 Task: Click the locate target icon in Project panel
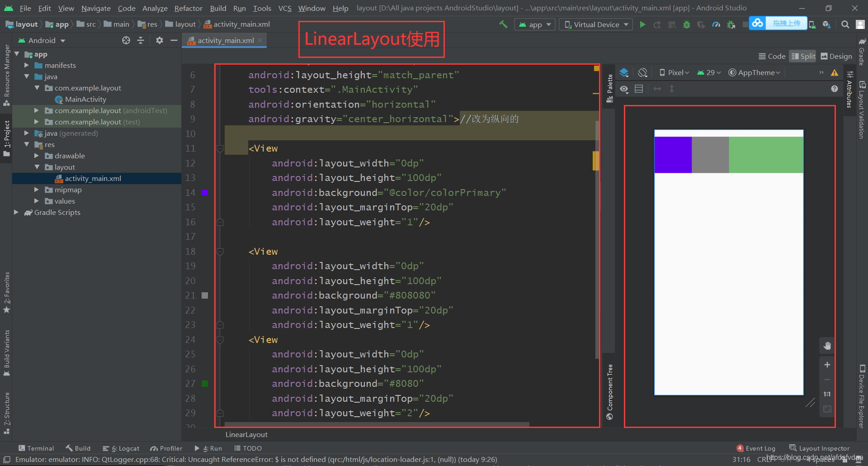126,40
